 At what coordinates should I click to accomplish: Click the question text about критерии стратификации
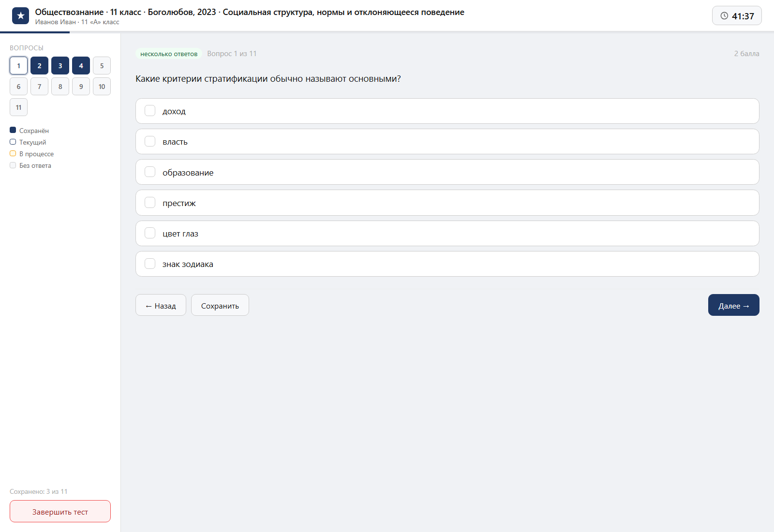pyautogui.click(x=268, y=79)
